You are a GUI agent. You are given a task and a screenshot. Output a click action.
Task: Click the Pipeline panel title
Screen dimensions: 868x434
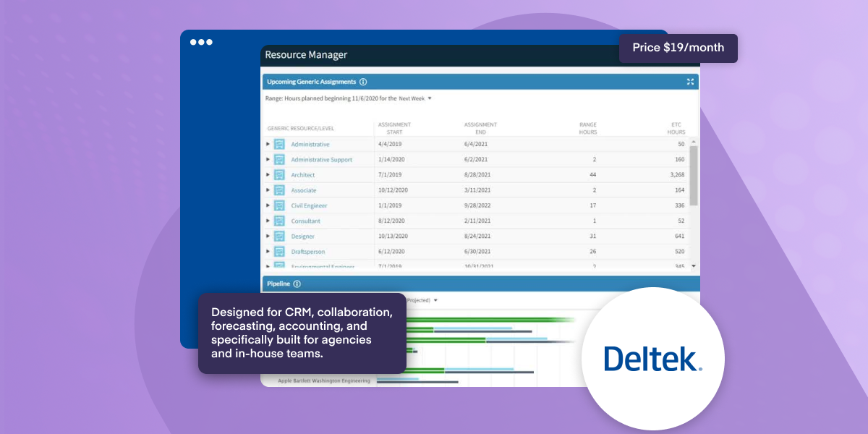[x=278, y=284]
